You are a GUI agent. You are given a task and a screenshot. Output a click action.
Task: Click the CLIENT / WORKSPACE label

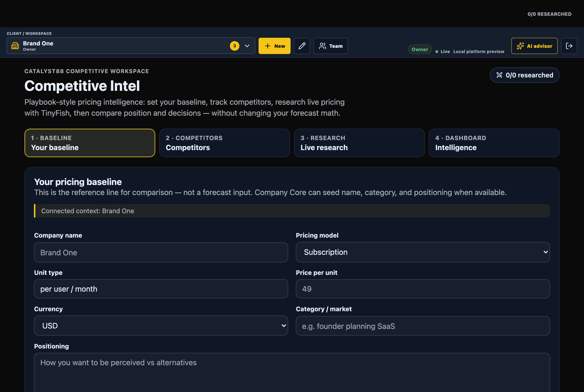pyautogui.click(x=29, y=33)
